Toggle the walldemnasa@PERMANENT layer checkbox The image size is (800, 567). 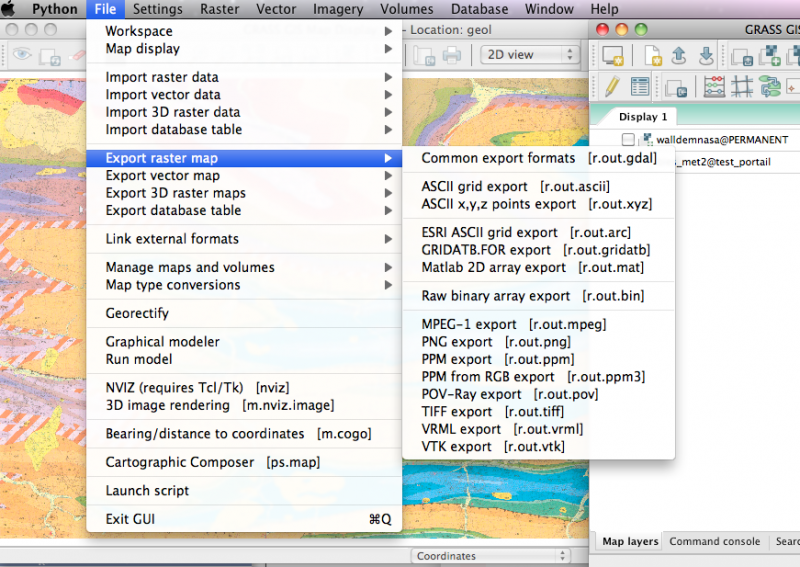[x=628, y=140]
